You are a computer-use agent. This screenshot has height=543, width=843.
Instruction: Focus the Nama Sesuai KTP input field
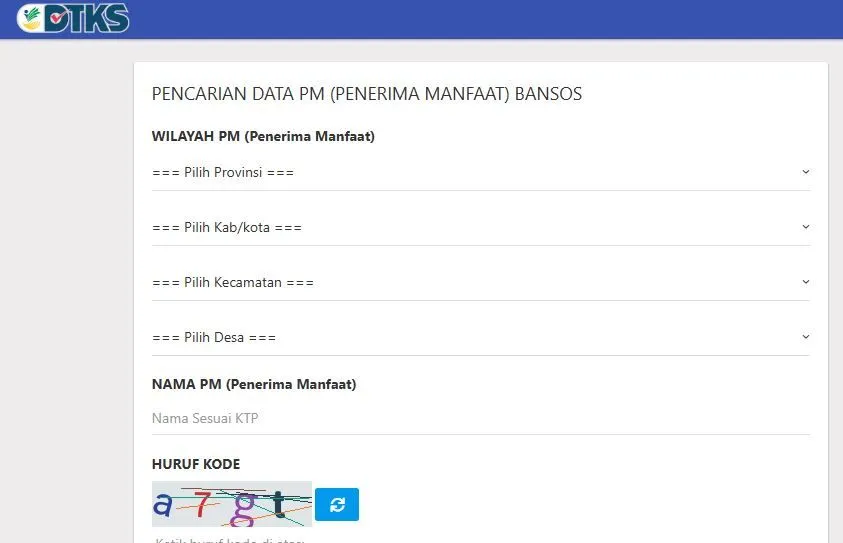[481, 418]
